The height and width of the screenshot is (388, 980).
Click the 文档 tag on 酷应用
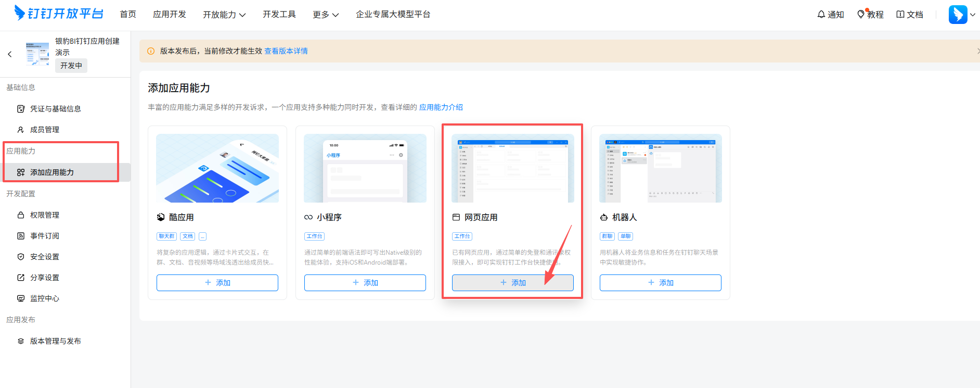(x=188, y=236)
